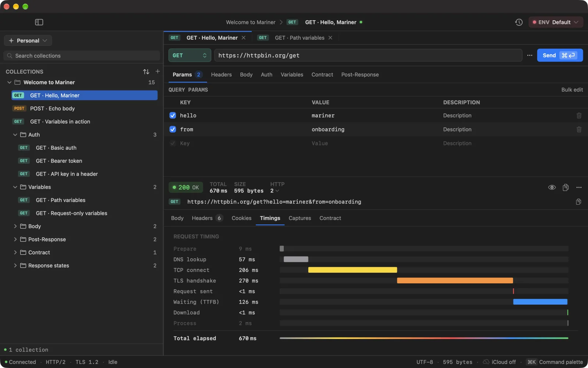Uncheck the hello parameter checkbox
588x368 pixels.
[x=173, y=116]
